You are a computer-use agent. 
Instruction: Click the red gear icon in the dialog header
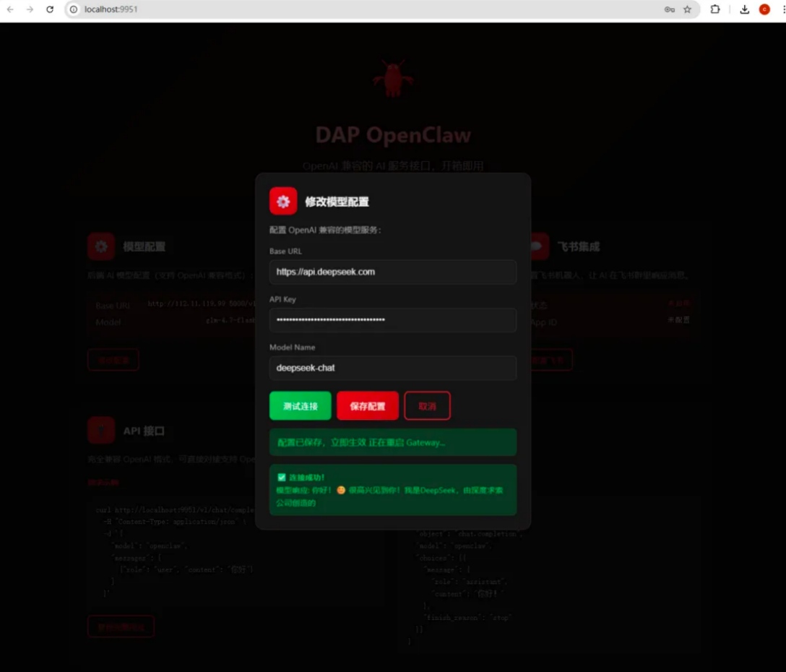click(x=283, y=202)
